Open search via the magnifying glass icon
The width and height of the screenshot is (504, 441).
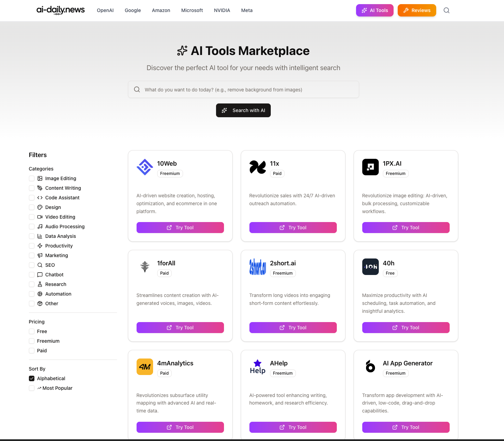click(447, 10)
